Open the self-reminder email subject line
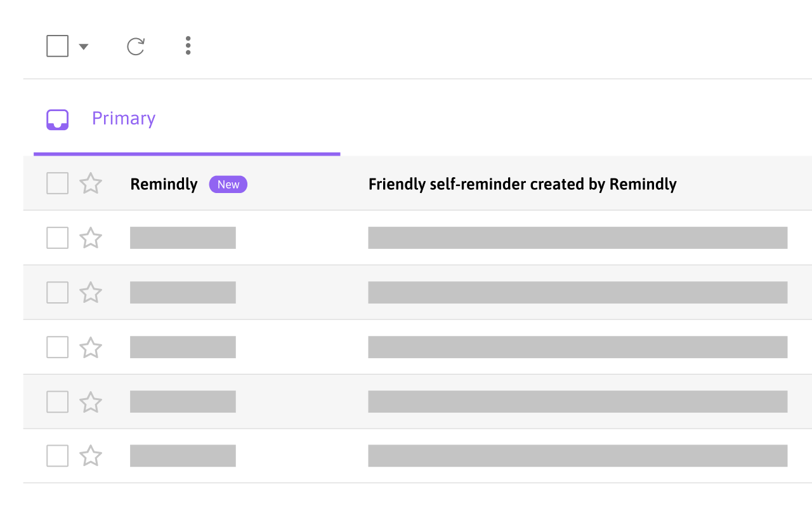Viewport: 812px width, 508px height. pos(523,184)
